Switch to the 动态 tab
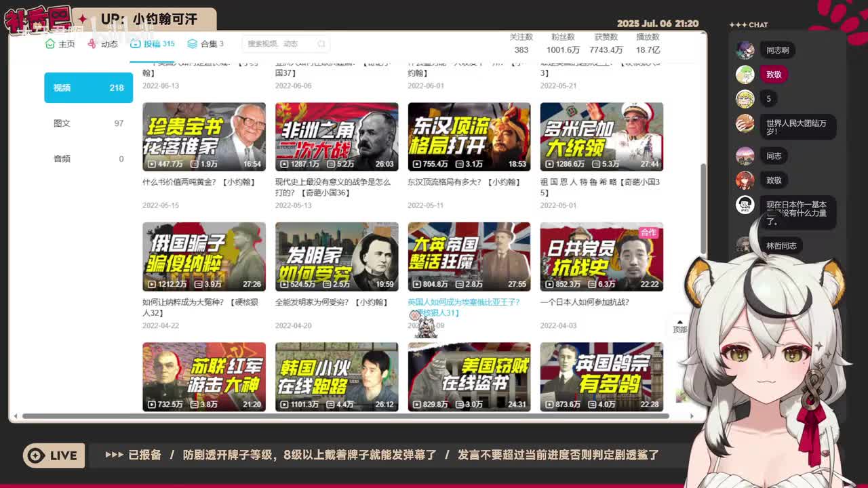Image resolution: width=868 pixels, height=488 pixels. [x=102, y=44]
